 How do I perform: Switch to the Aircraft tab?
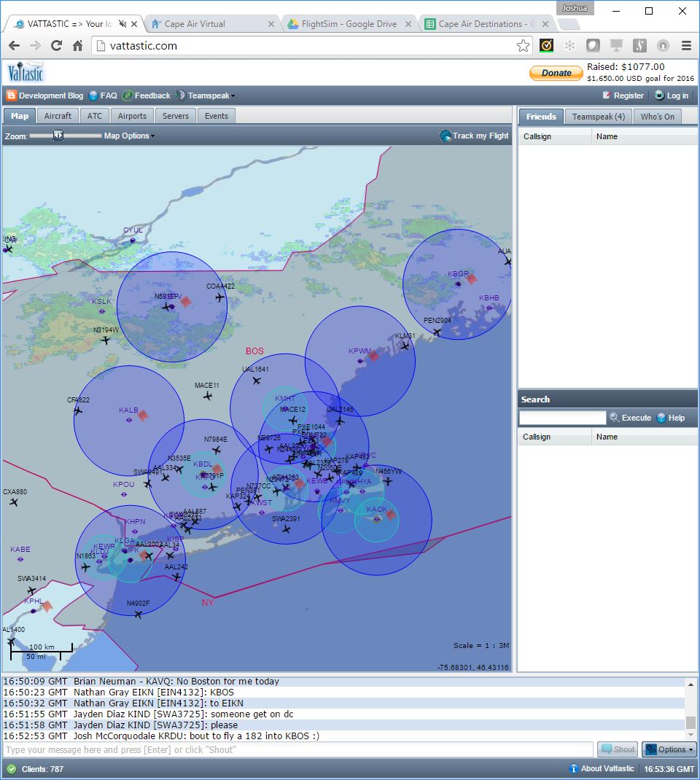(x=58, y=116)
